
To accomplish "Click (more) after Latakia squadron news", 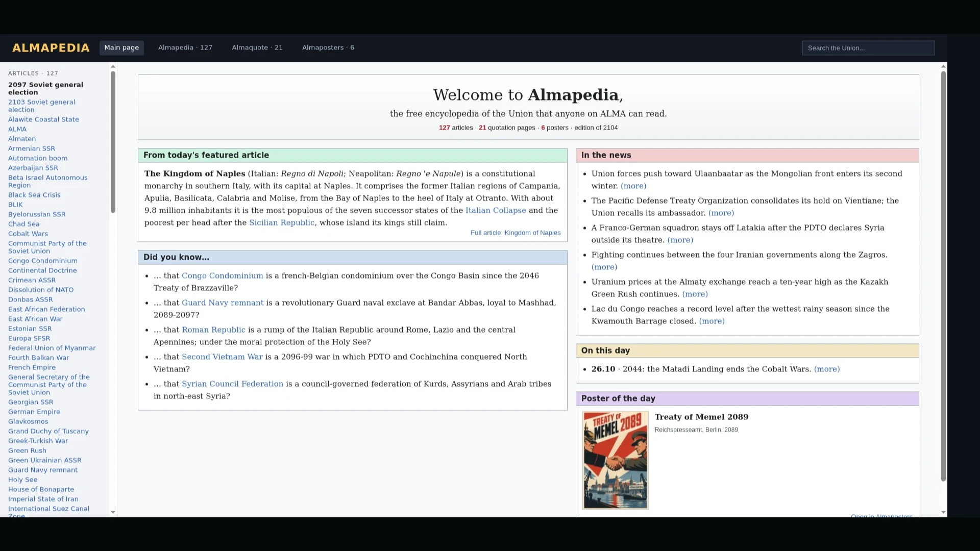I will click(x=680, y=240).
